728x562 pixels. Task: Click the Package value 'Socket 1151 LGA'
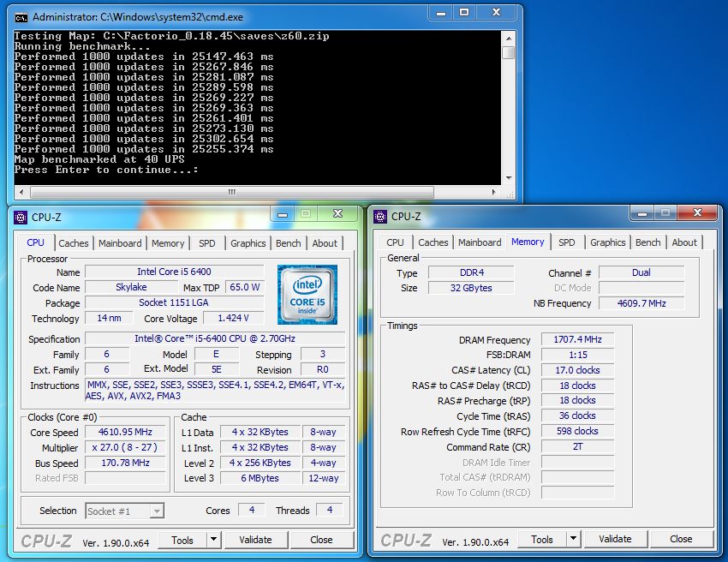(x=174, y=302)
